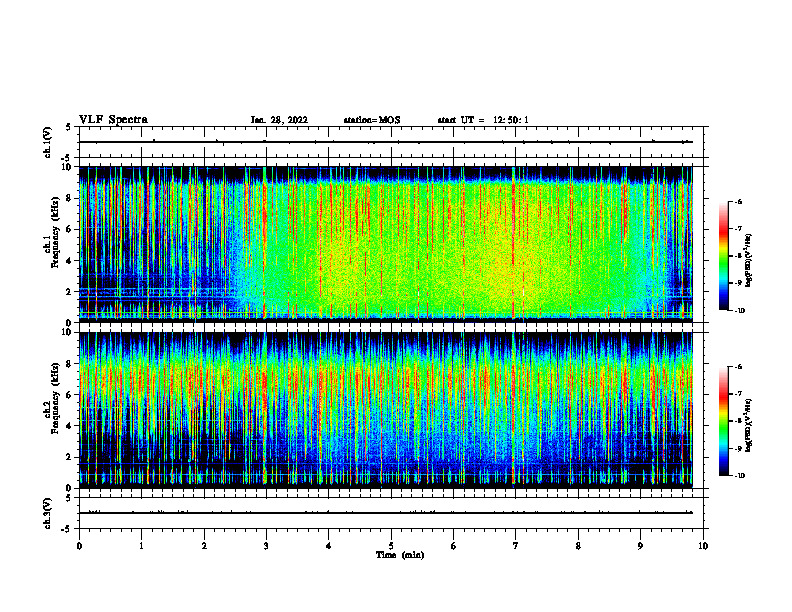Select the date text "Jan. 28, 2022"

click(279, 120)
